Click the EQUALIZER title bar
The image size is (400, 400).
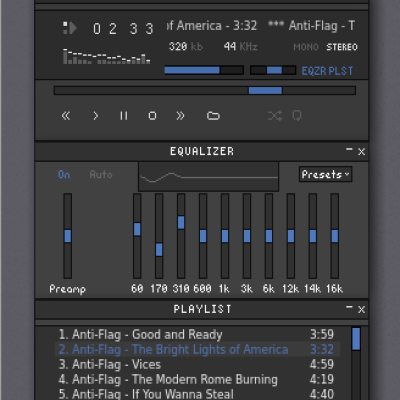coord(202,151)
